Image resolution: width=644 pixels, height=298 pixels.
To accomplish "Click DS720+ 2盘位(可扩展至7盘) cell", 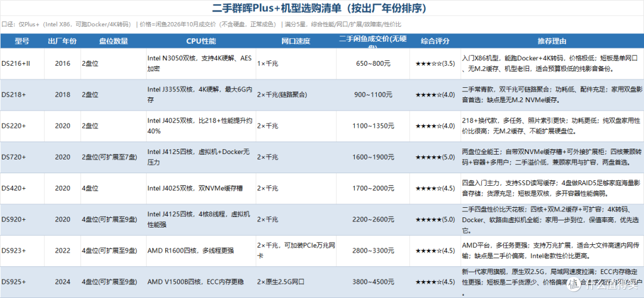I will pos(113,157).
